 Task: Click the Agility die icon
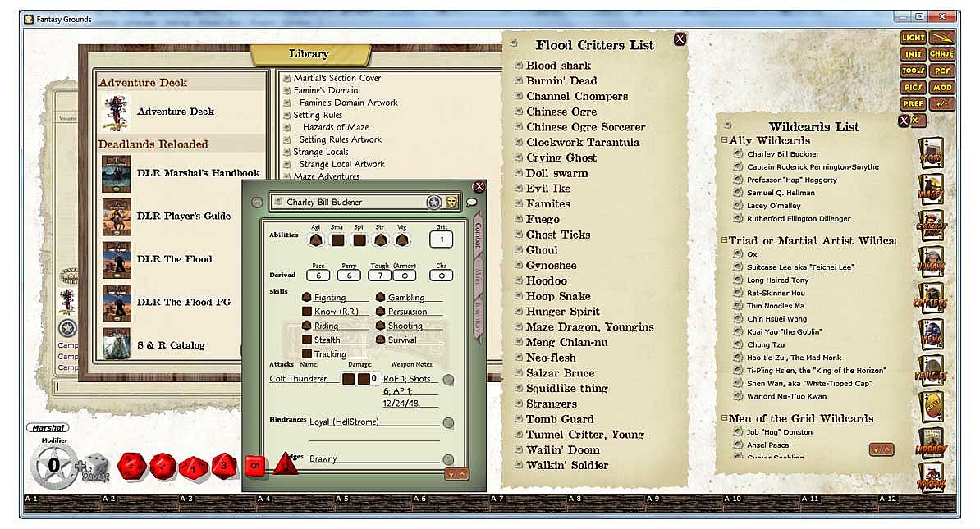(316, 239)
